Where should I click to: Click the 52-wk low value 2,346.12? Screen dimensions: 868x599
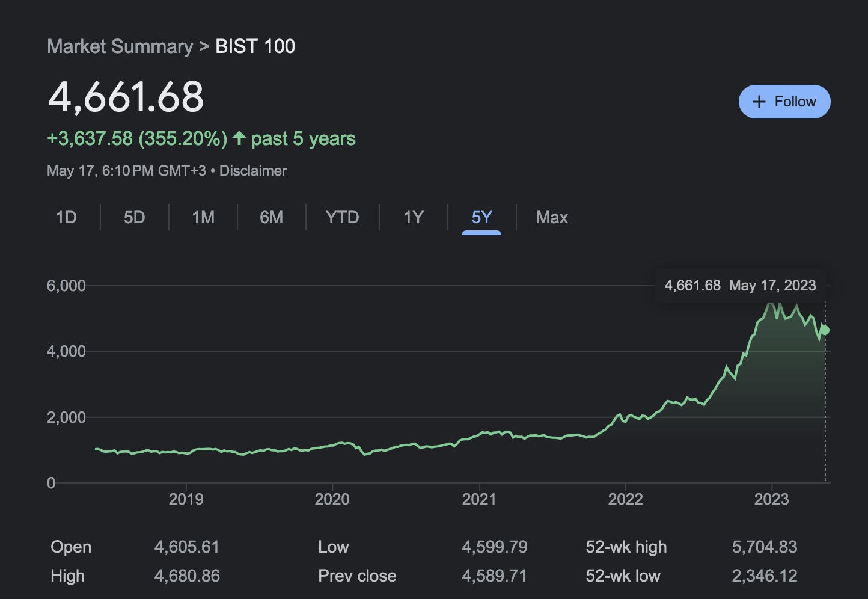[x=765, y=576]
